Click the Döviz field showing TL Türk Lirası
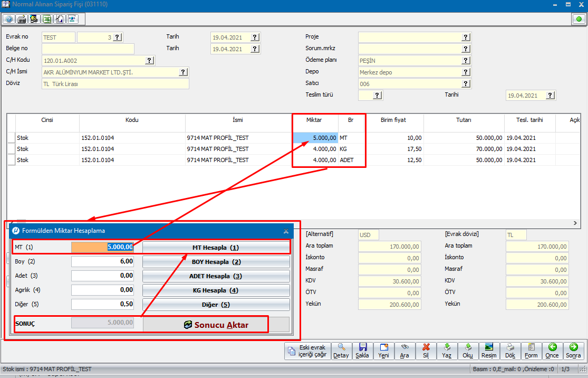 coord(115,84)
